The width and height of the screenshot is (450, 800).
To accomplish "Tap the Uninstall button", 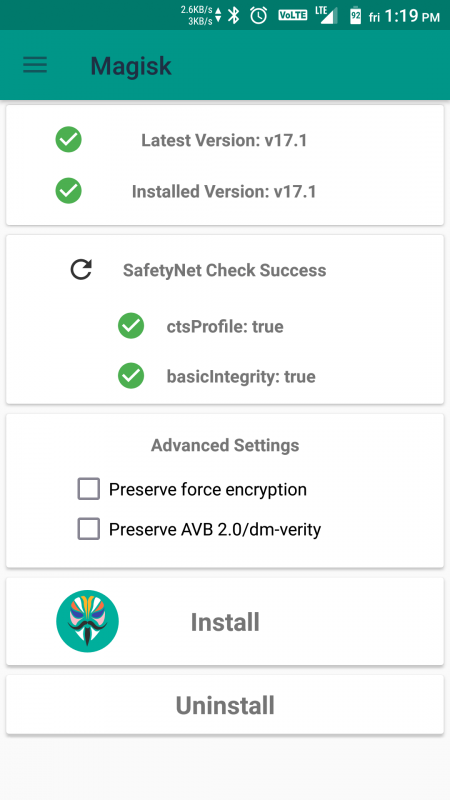I will 225,705.
